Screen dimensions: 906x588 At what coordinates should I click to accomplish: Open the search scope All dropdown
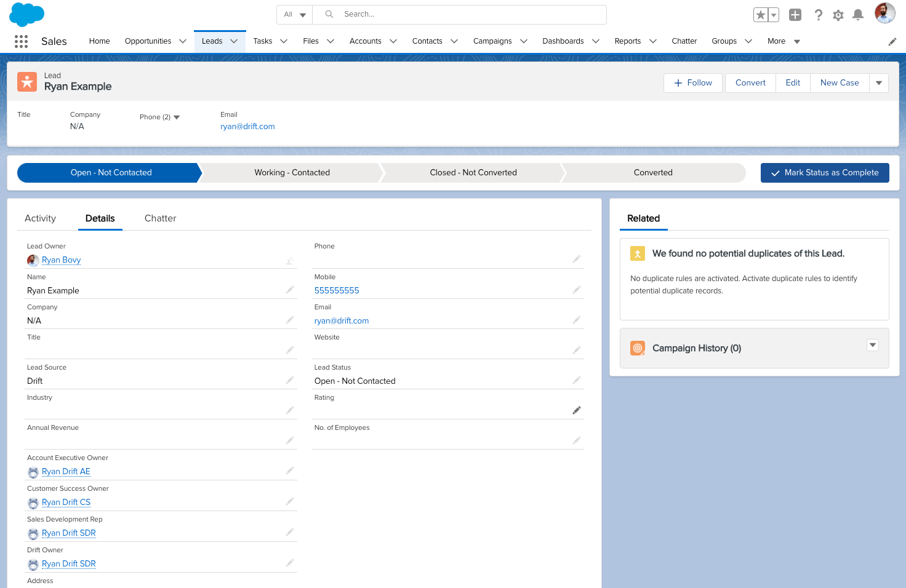click(295, 15)
